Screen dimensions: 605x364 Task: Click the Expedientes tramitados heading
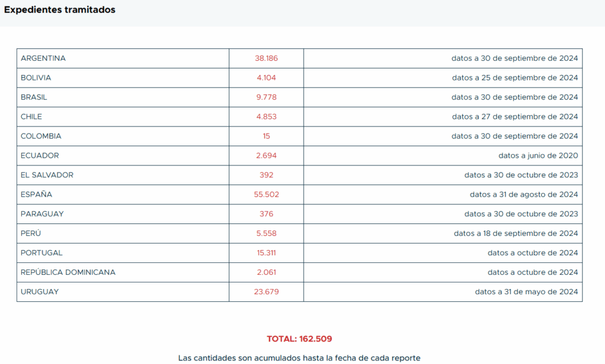click(60, 9)
